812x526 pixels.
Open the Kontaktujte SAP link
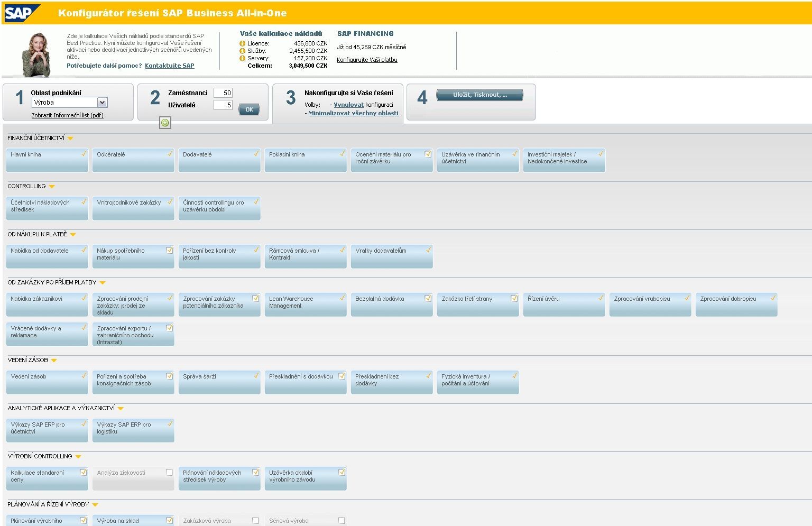click(170, 66)
